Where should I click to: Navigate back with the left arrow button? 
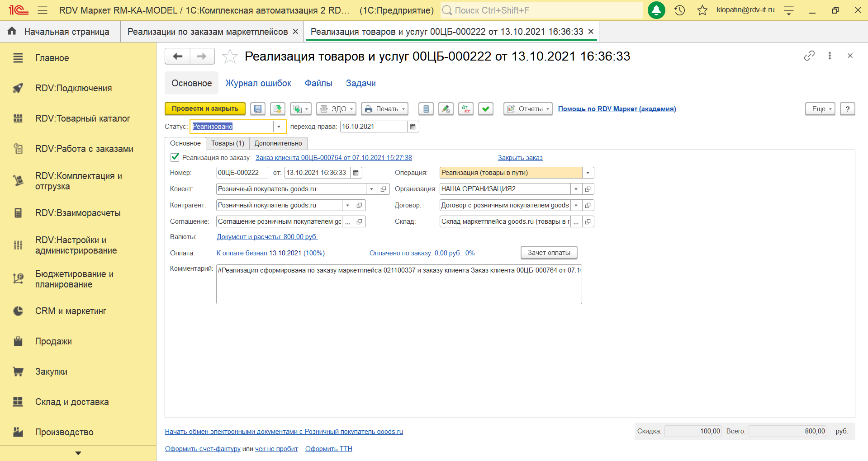(178, 56)
